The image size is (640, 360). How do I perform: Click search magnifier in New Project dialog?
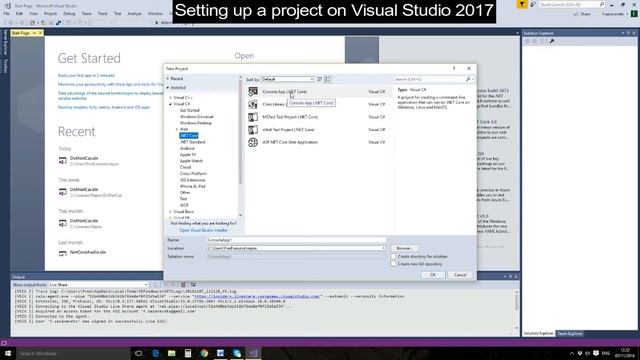click(x=468, y=79)
